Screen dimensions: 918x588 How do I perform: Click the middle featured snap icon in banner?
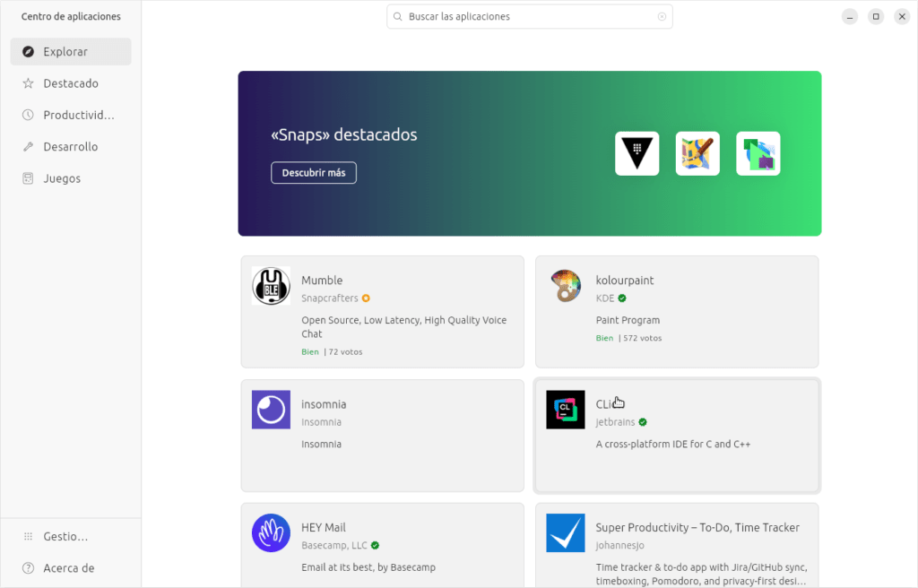tap(697, 153)
